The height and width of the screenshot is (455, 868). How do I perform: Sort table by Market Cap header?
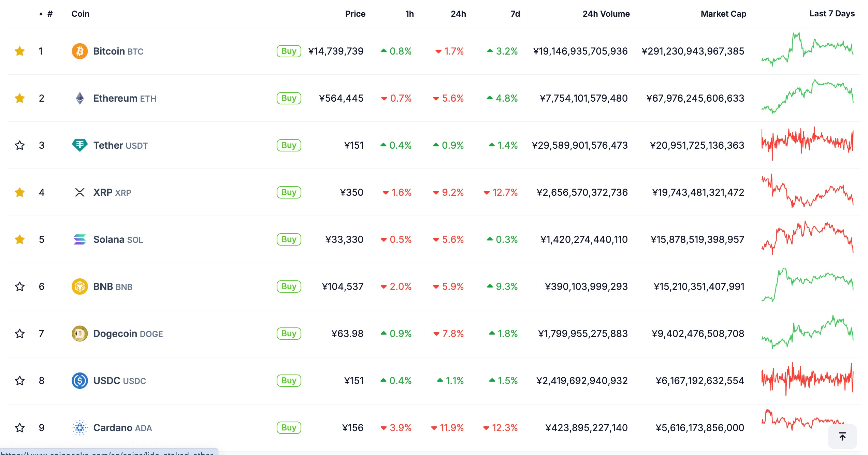[x=723, y=14]
